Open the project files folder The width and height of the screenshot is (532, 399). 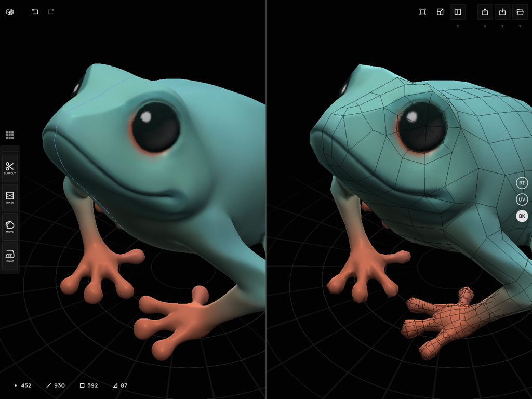(x=520, y=11)
